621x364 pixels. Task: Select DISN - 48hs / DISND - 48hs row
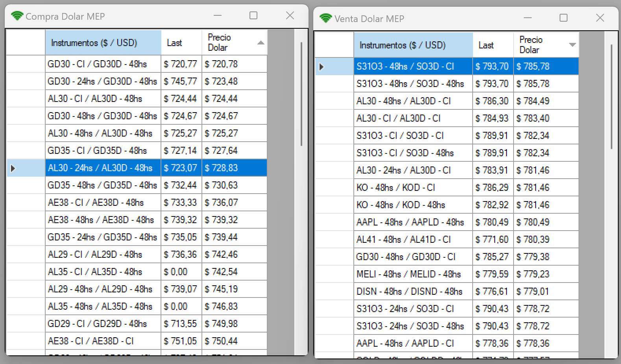click(x=447, y=291)
